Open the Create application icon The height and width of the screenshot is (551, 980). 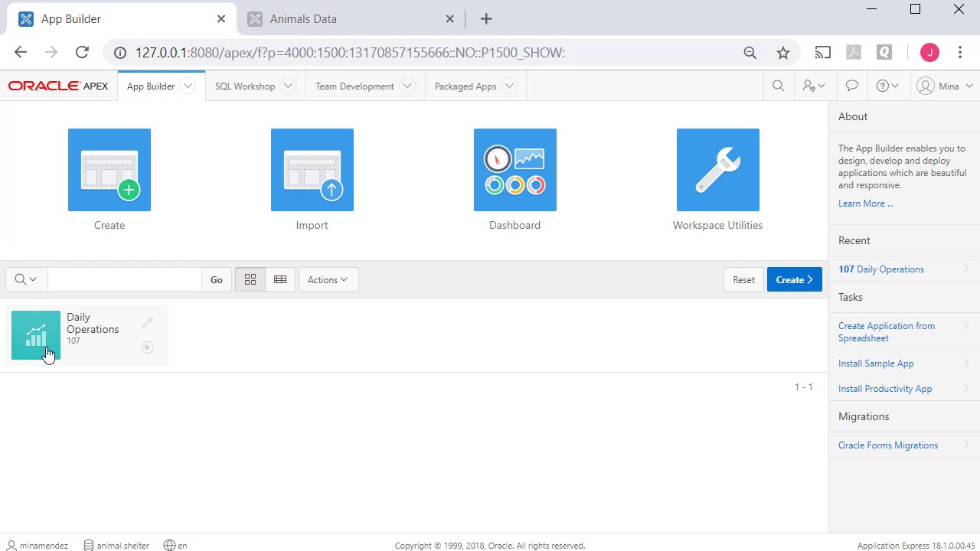click(x=109, y=170)
